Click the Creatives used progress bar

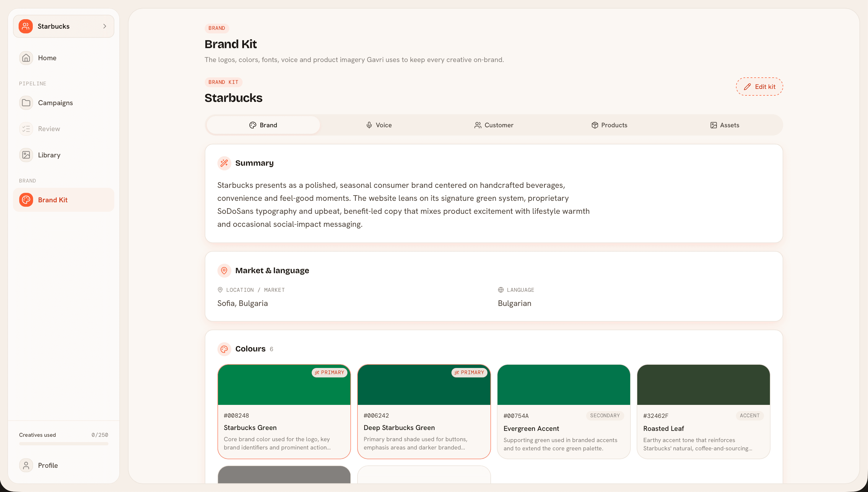(x=64, y=444)
